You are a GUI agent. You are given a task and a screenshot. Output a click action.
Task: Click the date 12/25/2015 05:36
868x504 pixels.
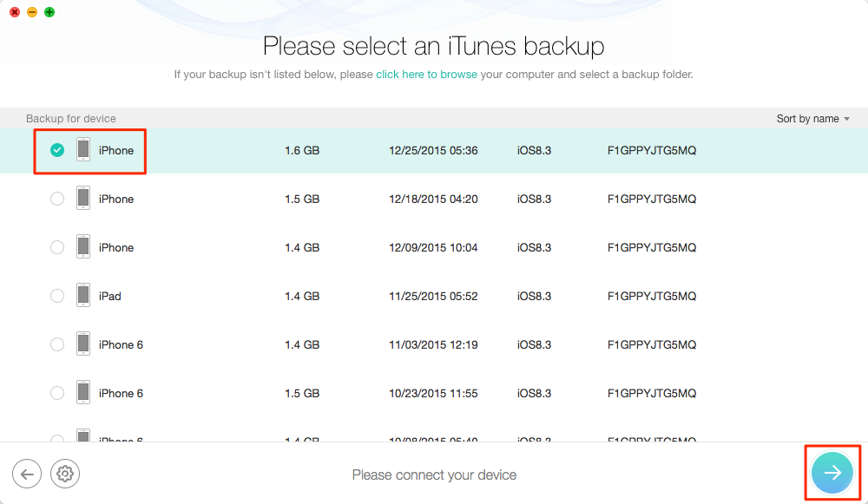coord(433,150)
